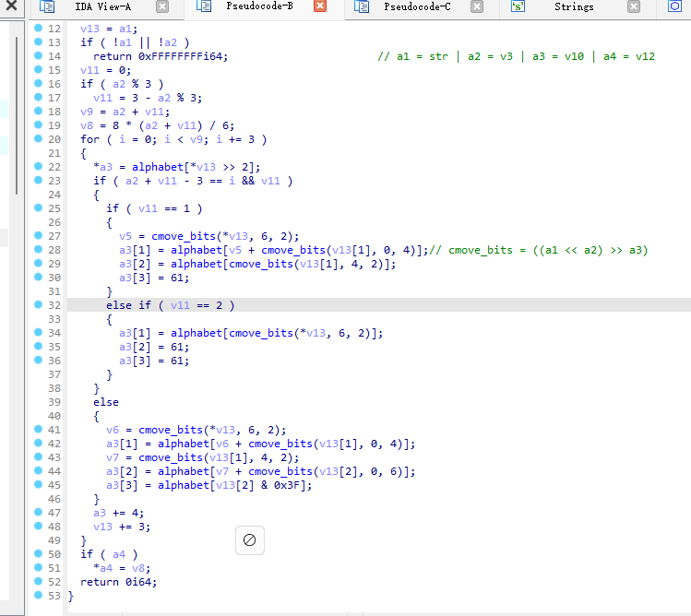
Task: Click alphabet identifier on line 22
Action: (158, 167)
